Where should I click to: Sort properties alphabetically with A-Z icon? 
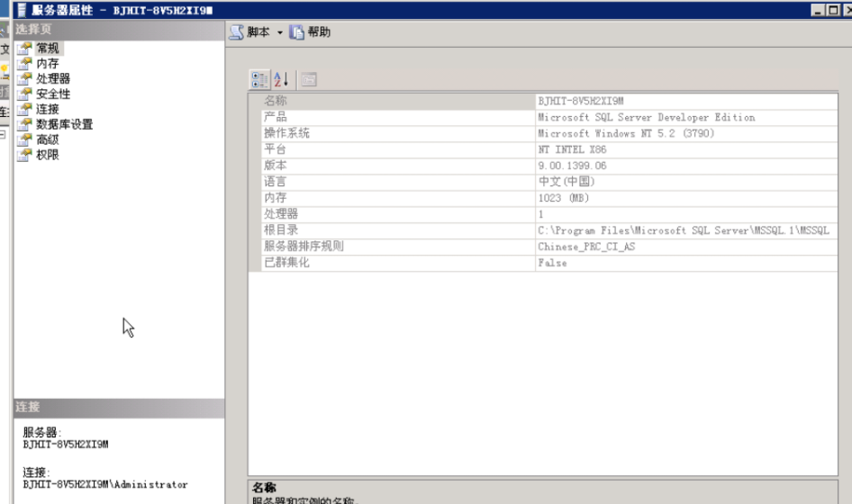281,80
